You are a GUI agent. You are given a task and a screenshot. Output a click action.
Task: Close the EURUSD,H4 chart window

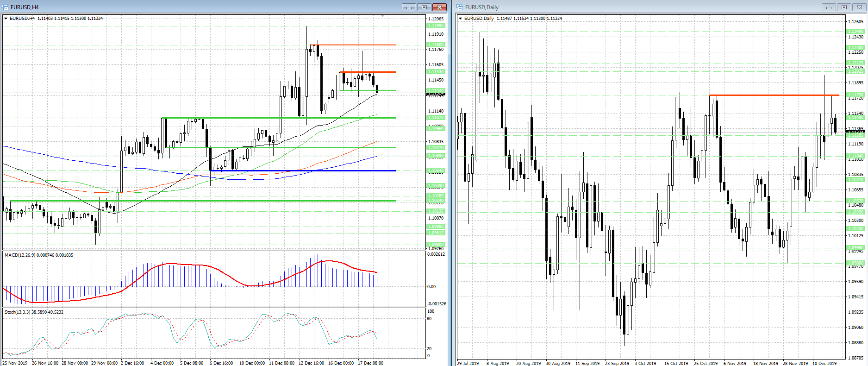tap(439, 7)
